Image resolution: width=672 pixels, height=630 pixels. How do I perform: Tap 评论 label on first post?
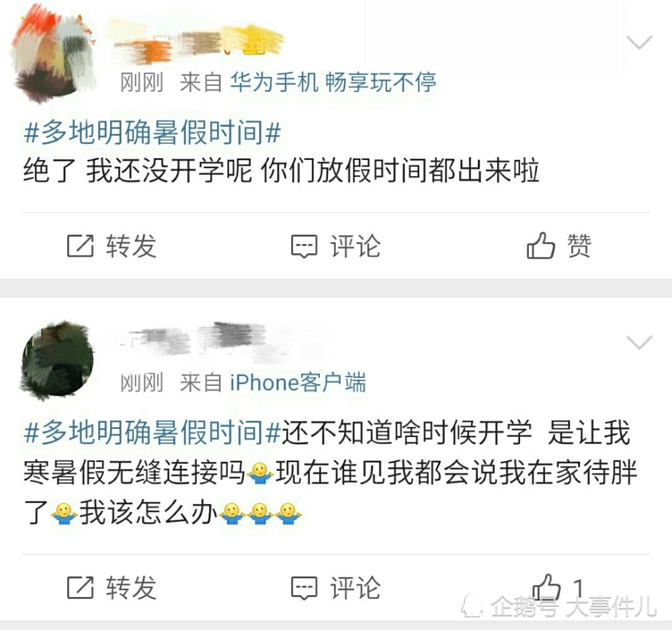[x=355, y=246]
